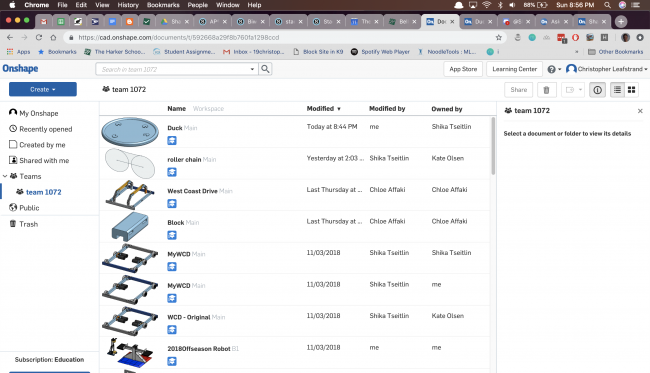Open the roller chain document
Image resolution: width=650 pixels, height=373 pixels.
tap(184, 159)
